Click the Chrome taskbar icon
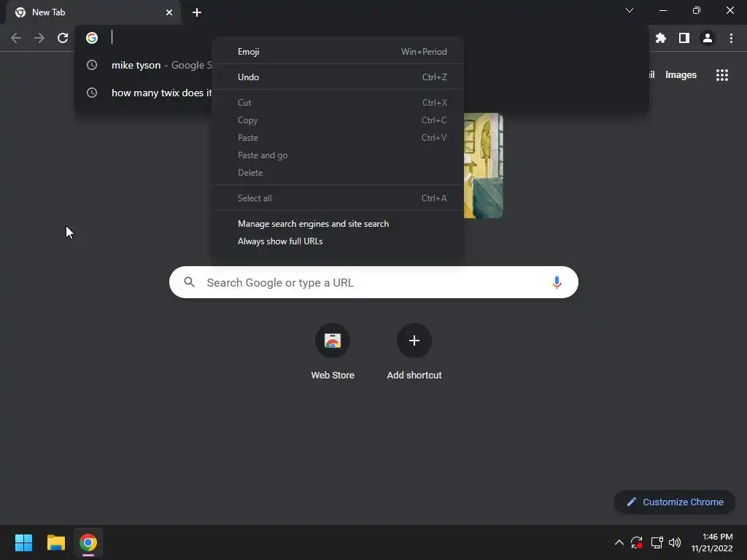 pyautogui.click(x=88, y=542)
